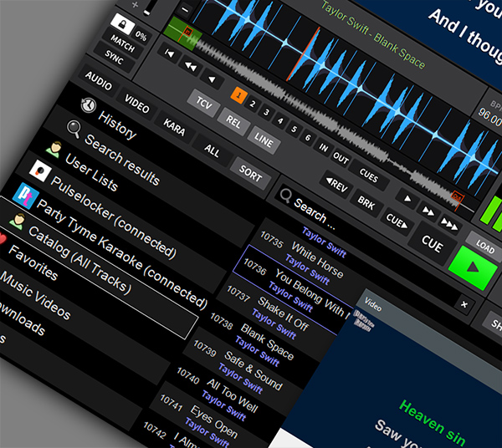This screenshot has width=502, height=448.
Task: Click the History clock icon
Action: tap(89, 104)
